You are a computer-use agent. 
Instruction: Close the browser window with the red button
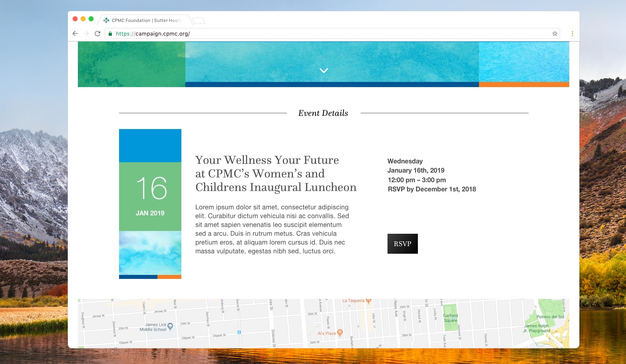click(x=75, y=19)
